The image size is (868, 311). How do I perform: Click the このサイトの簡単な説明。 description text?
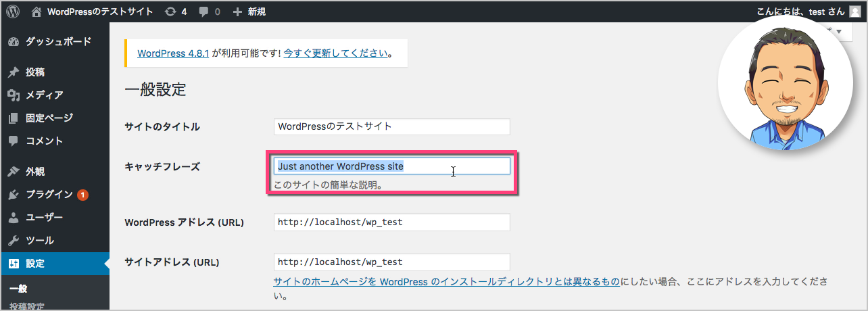[x=329, y=185]
